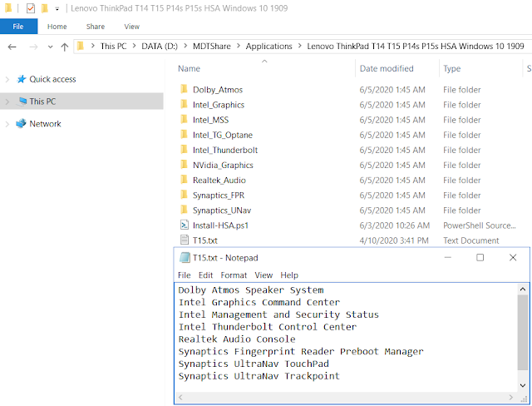Click the '6/3/2020 10:26 AM' date cell
Viewport: 532px width, 406px height.
click(x=395, y=225)
